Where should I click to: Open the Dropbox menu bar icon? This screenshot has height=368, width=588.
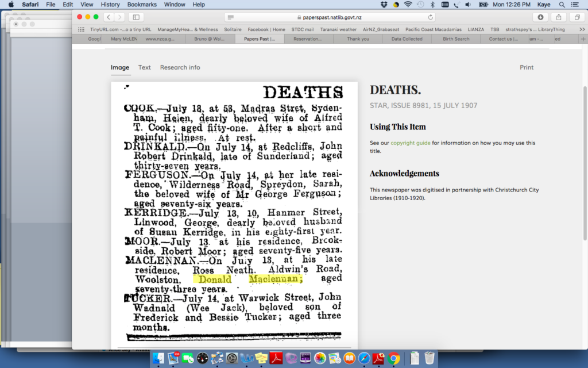click(x=384, y=5)
